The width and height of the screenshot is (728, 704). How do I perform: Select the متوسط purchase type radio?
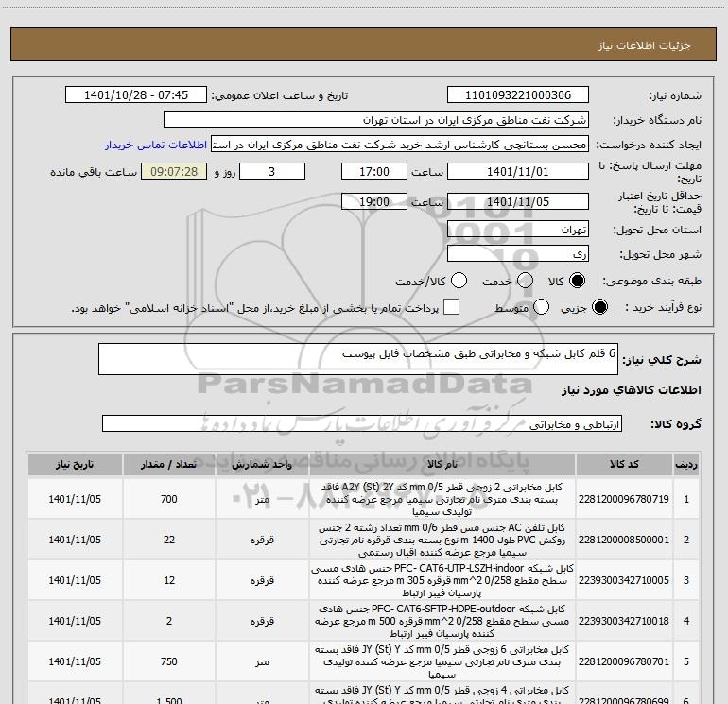[x=541, y=307]
